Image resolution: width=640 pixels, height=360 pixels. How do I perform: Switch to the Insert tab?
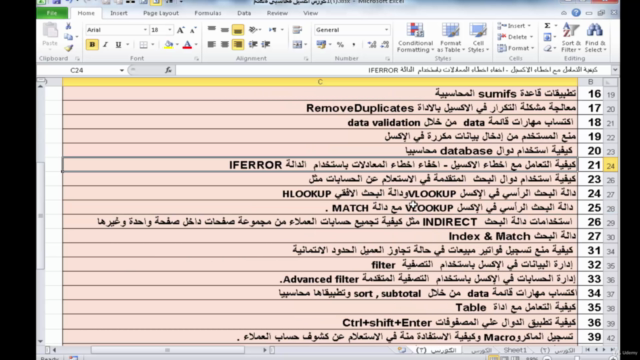(119, 13)
